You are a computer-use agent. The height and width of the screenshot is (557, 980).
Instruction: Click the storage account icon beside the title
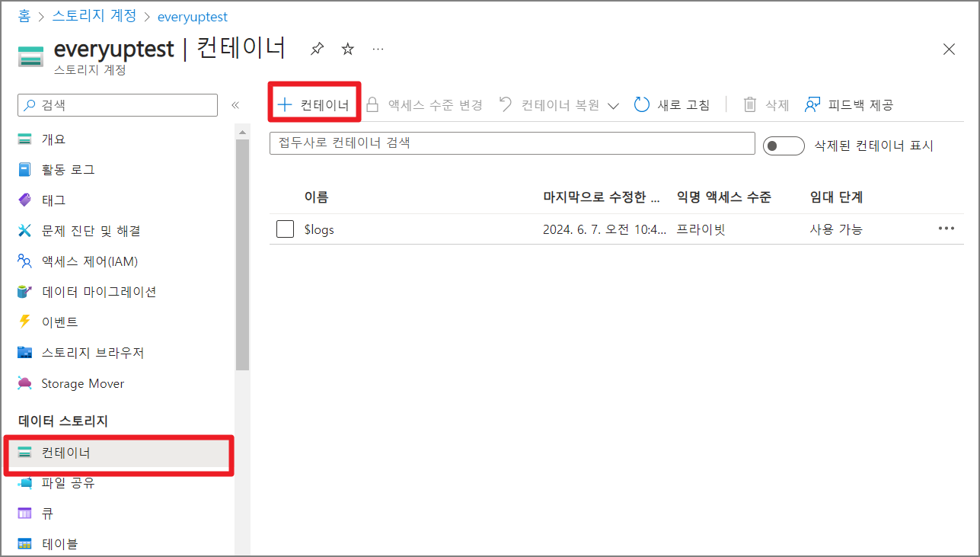point(31,56)
